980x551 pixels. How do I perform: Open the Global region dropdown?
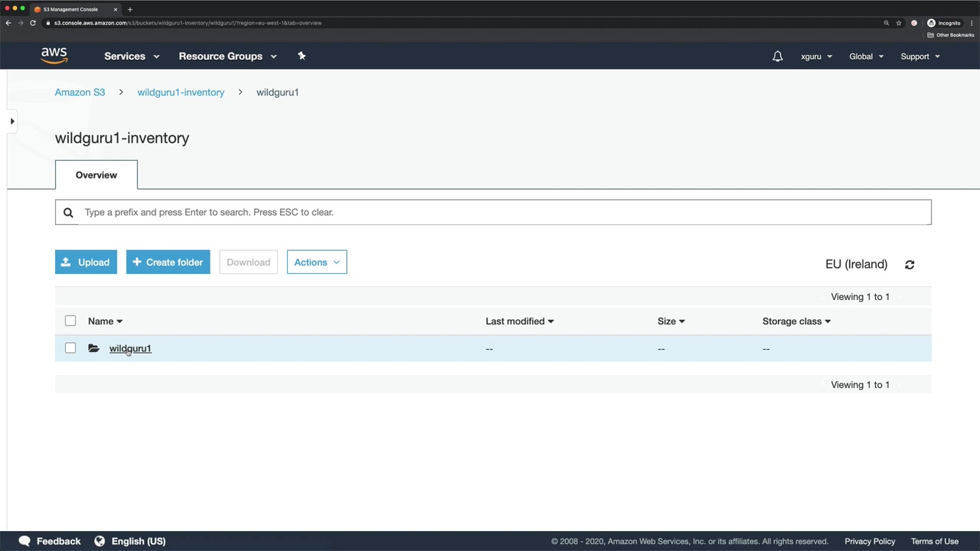pyautogui.click(x=866, y=56)
